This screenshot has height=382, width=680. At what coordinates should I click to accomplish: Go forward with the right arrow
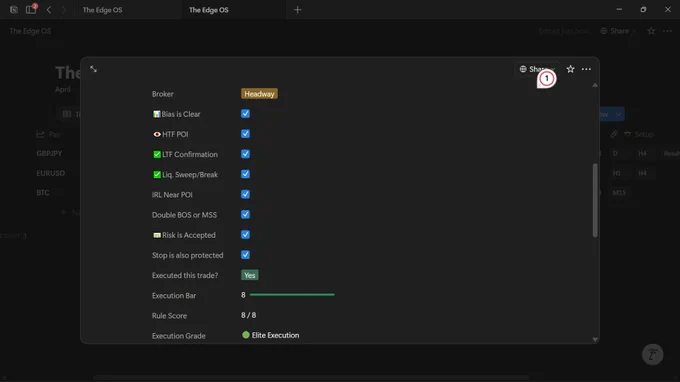coord(64,10)
